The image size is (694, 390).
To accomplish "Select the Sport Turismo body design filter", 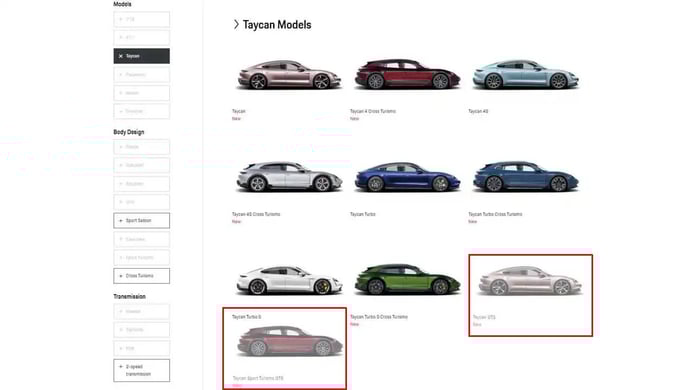I will [x=141, y=257].
